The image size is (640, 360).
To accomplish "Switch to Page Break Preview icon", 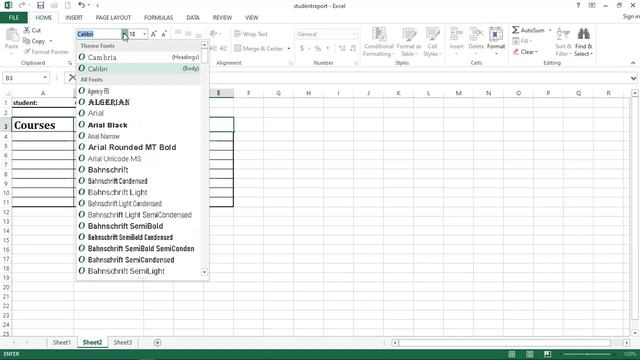I will point(547,354).
